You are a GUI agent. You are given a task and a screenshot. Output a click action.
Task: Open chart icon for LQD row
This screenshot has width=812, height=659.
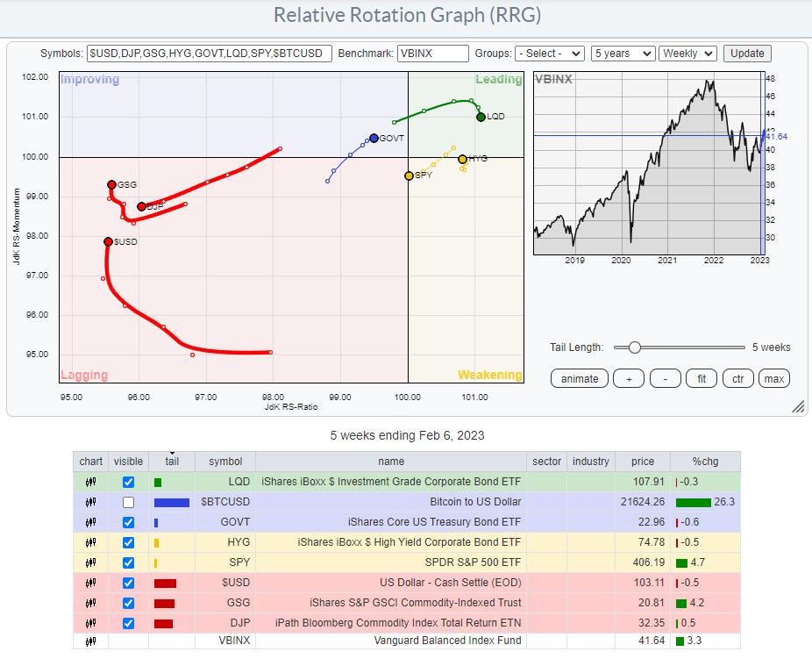coord(90,482)
